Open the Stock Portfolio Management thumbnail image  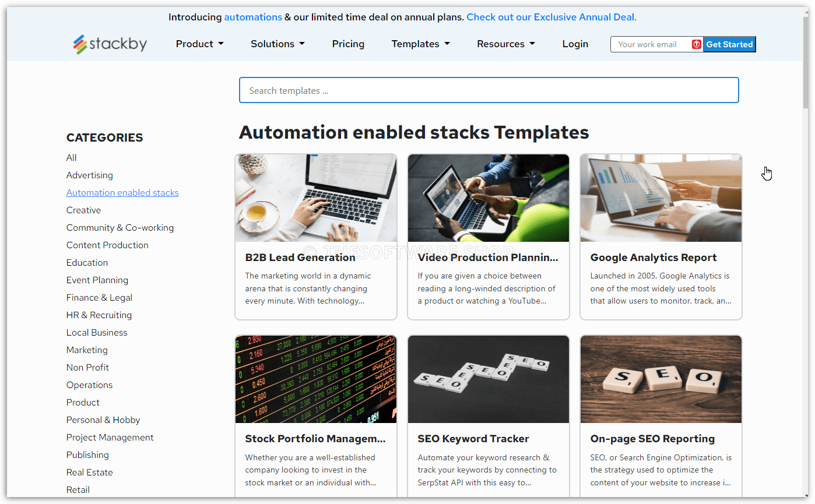(x=316, y=379)
